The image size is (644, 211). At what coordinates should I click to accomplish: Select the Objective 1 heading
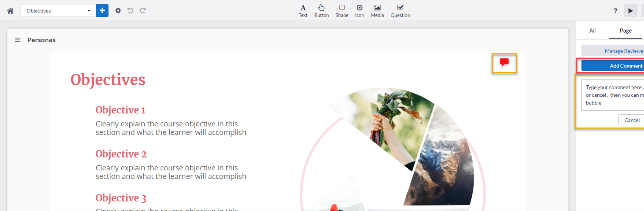120,110
